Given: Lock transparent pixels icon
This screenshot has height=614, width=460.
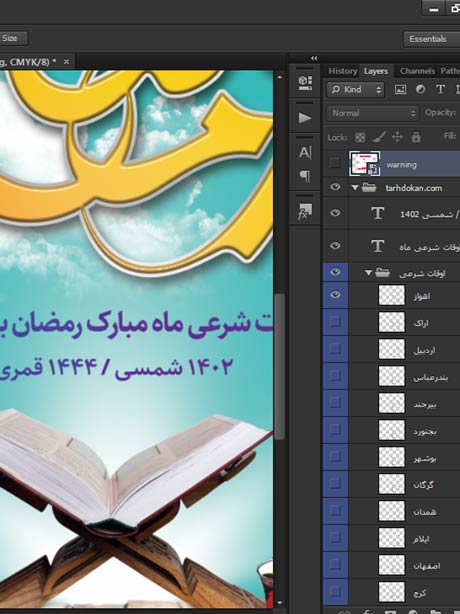Looking at the screenshot, I should 360,137.
